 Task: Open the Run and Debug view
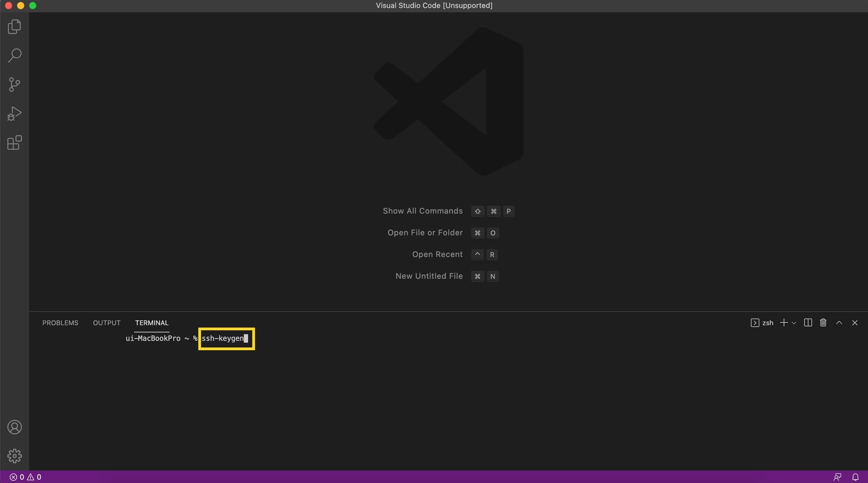14,113
